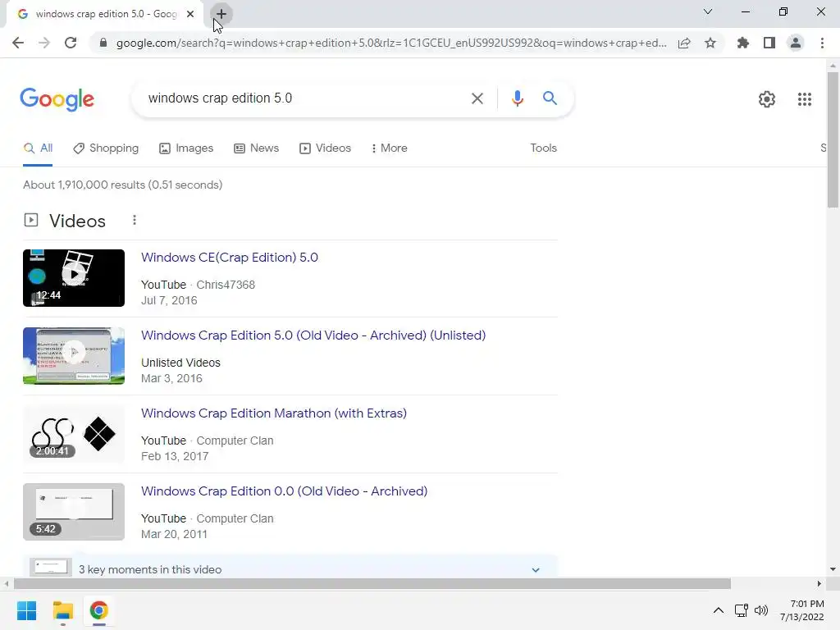840x630 pixels.
Task: Open Chrome three-dot menu
Action: point(822,43)
